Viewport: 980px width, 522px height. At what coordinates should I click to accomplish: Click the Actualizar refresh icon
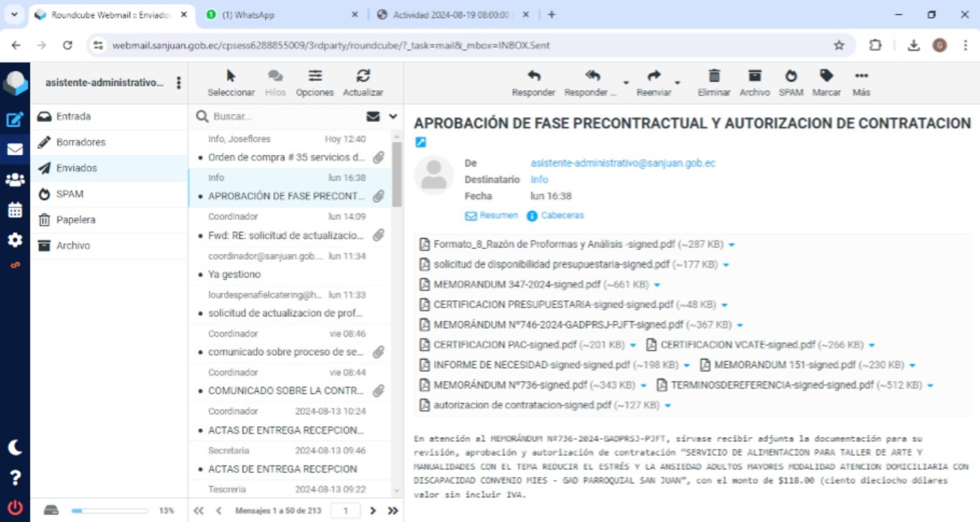pyautogui.click(x=363, y=76)
